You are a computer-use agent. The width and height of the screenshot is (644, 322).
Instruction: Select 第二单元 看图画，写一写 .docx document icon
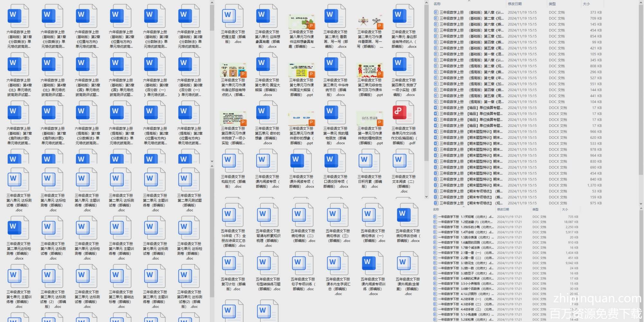[335, 16]
